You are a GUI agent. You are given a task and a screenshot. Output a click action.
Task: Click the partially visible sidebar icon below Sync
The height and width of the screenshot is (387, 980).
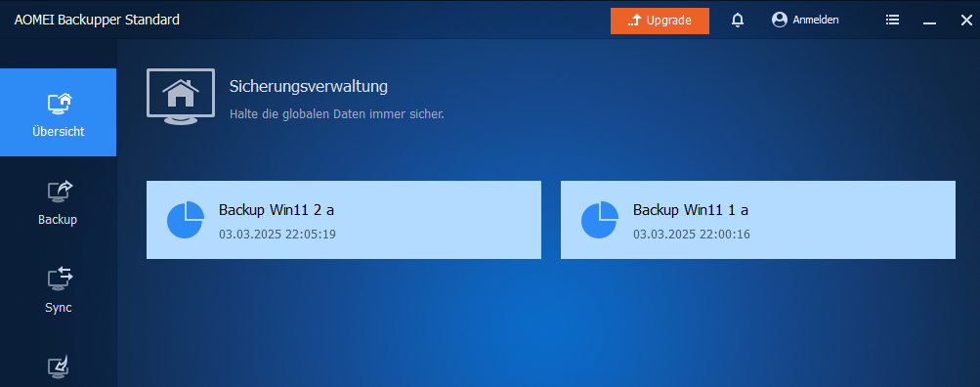point(58,366)
